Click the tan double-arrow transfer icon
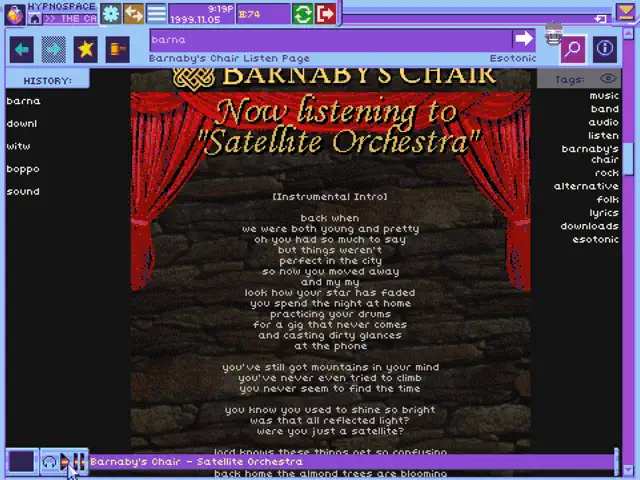 coord(133,14)
